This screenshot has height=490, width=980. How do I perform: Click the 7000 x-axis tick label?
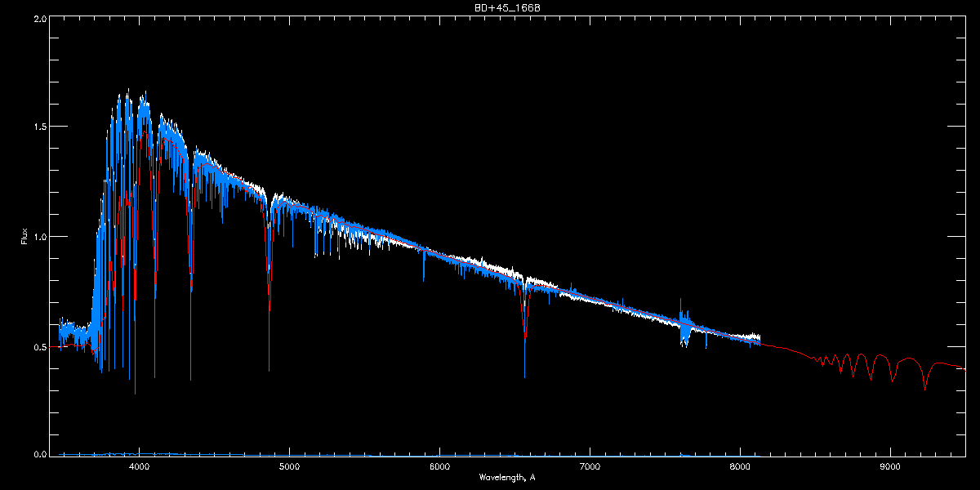[590, 467]
